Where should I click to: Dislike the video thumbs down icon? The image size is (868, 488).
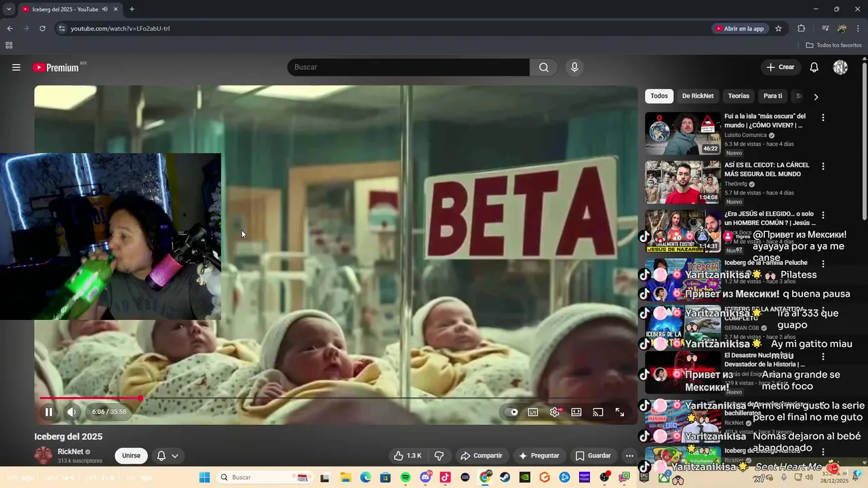(439, 455)
